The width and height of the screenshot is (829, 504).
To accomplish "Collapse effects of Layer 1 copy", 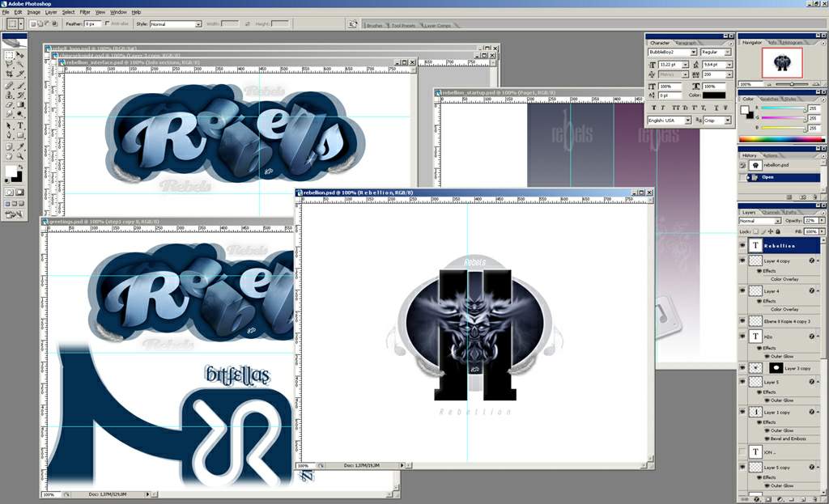I will coord(818,412).
